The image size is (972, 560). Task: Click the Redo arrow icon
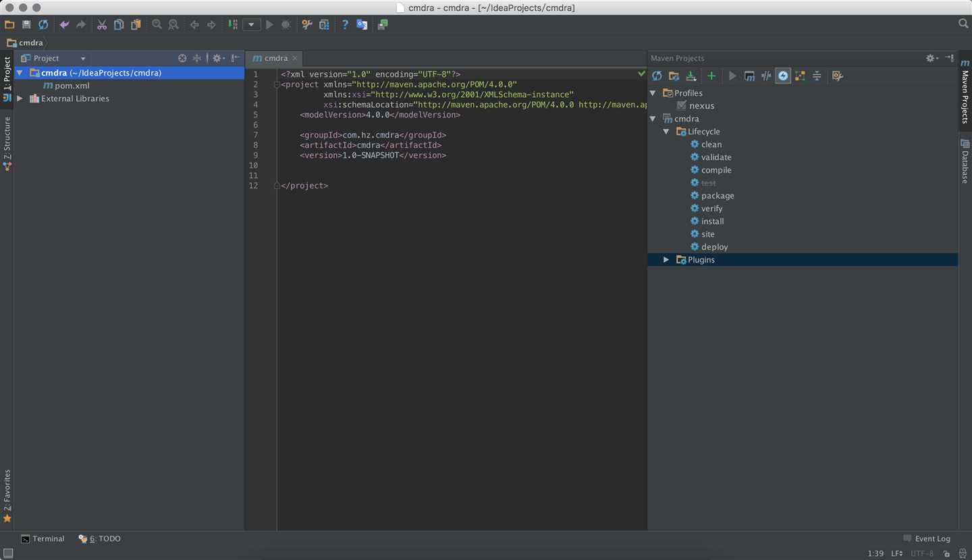(x=81, y=24)
